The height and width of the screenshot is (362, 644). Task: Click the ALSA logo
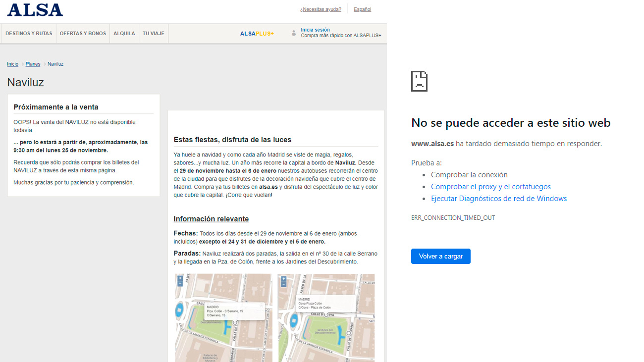(x=34, y=9)
